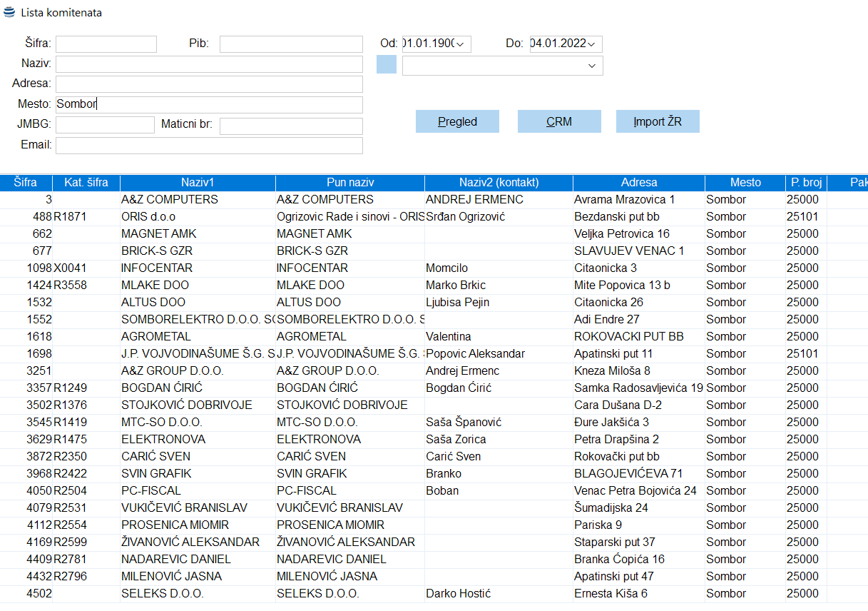Select the PC-FISCAL row in the table

(151, 491)
